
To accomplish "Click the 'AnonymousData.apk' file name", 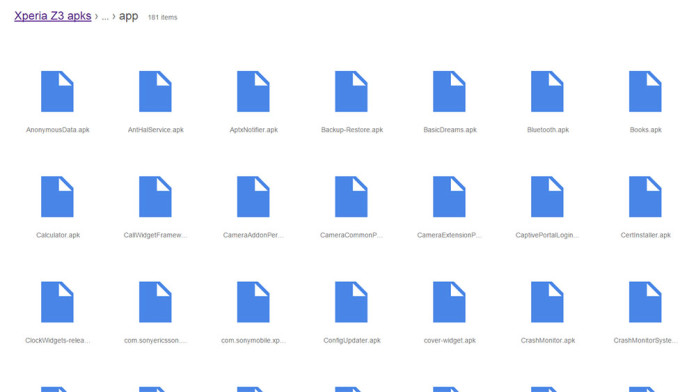I will 58,130.
